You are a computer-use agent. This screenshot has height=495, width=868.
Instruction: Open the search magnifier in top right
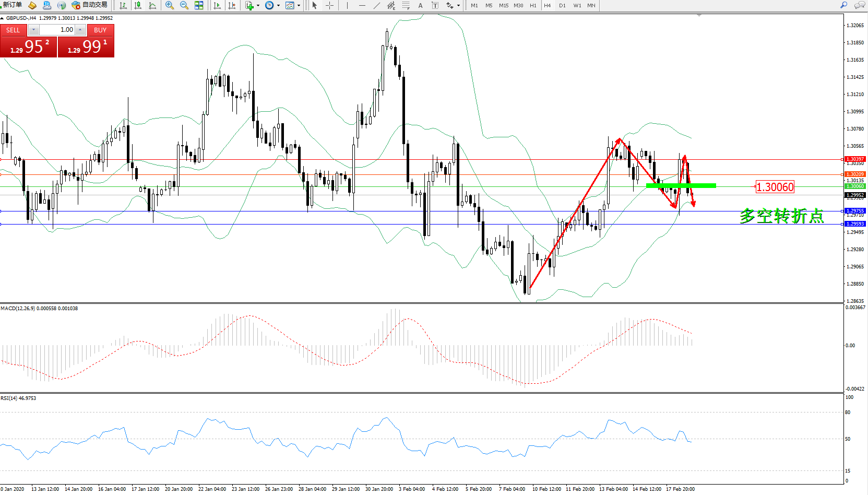point(843,5)
